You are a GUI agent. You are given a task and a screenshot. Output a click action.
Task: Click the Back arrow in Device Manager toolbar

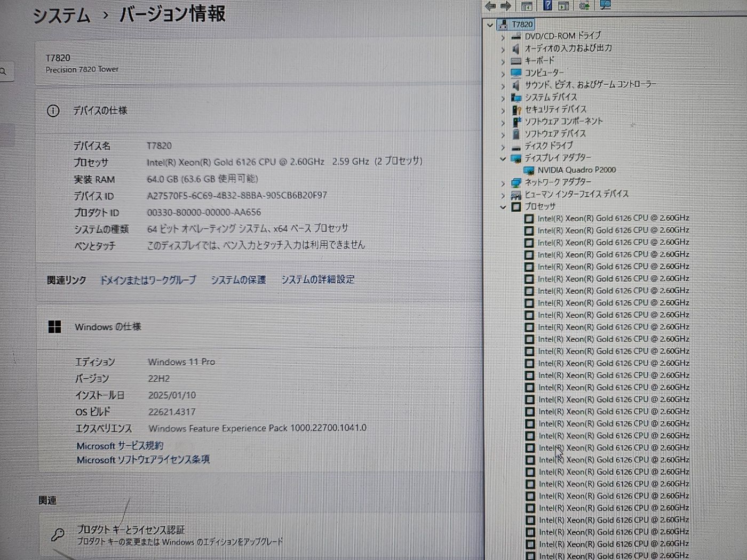(490, 6)
